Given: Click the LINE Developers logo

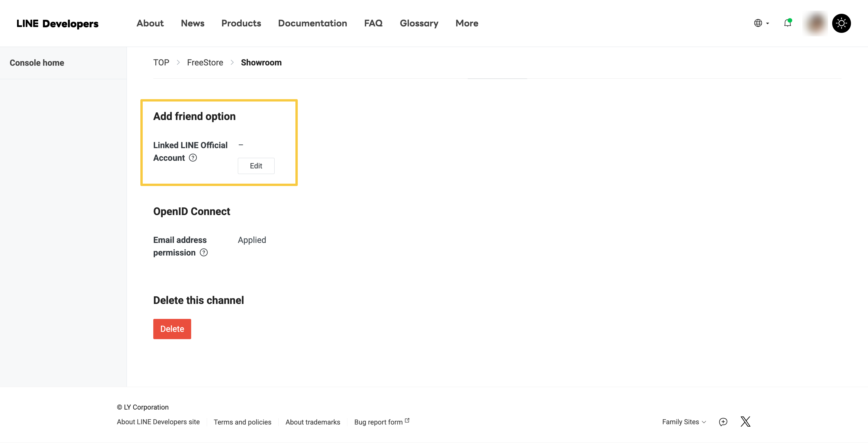Looking at the screenshot, I should click(x=57, y=23).
